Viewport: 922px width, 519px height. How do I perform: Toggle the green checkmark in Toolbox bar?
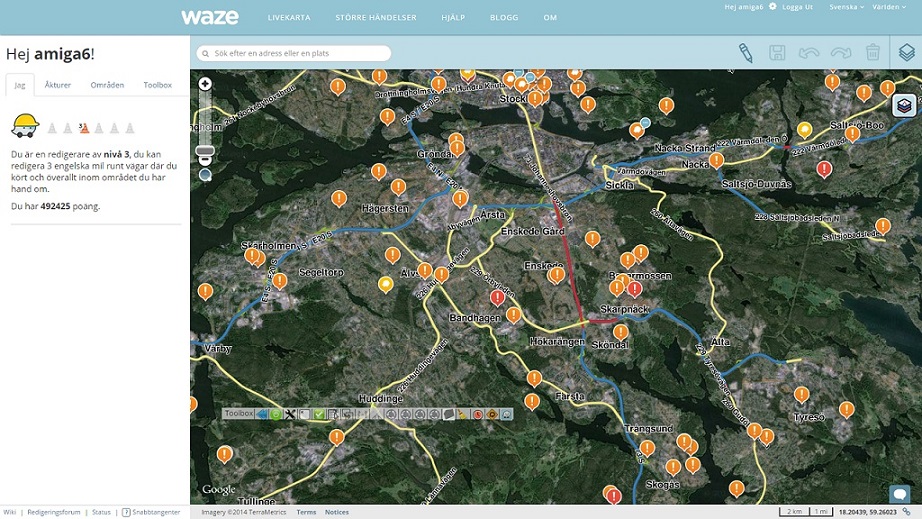tap(319, 414)
